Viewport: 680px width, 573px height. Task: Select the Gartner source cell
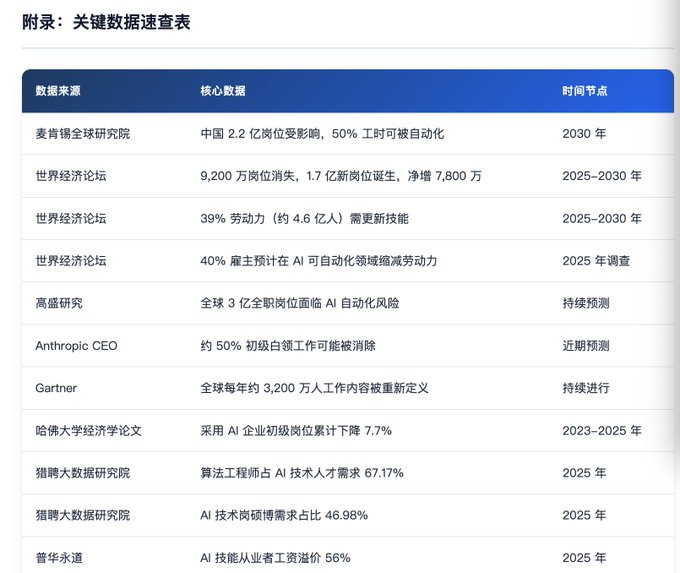(x=56, y=388)
